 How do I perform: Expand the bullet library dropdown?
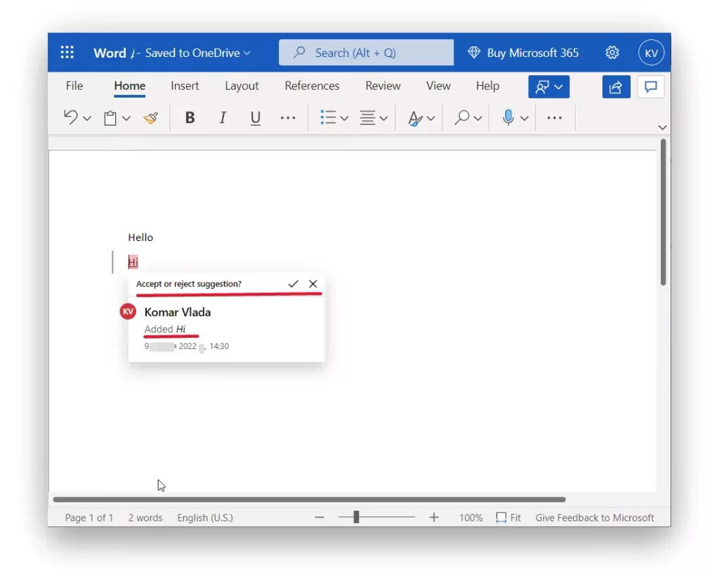point(344,118)
